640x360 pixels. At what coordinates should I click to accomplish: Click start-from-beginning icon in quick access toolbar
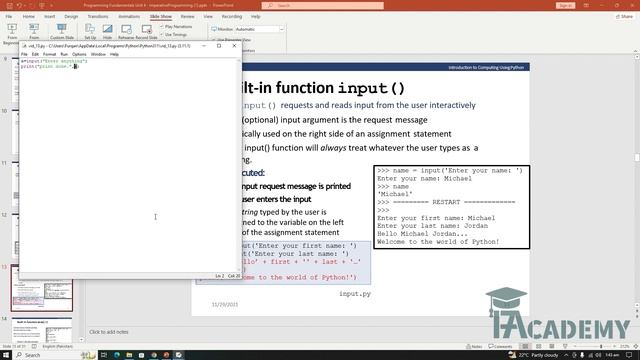pyautogui.click(x=42, y=5)
